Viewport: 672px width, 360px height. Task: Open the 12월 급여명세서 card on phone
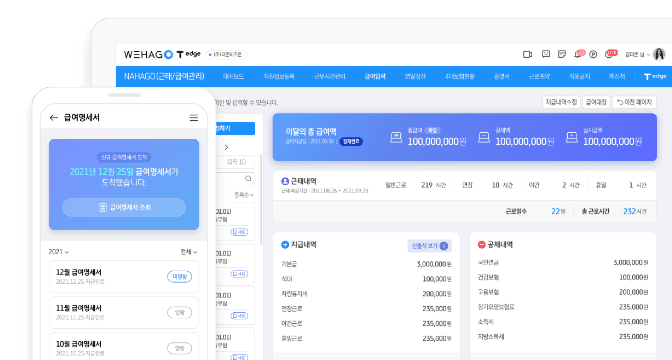pos(124,276)
